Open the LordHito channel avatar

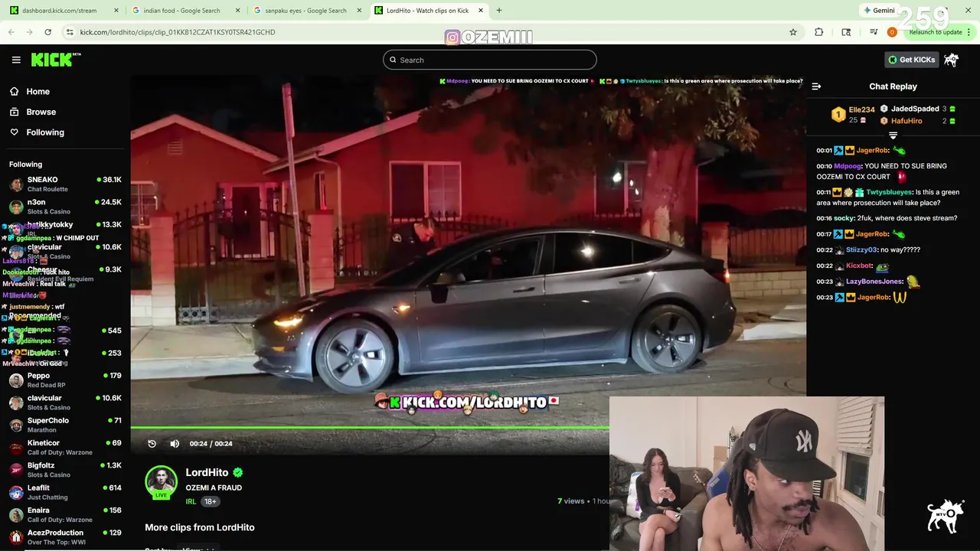pos(161,482)
